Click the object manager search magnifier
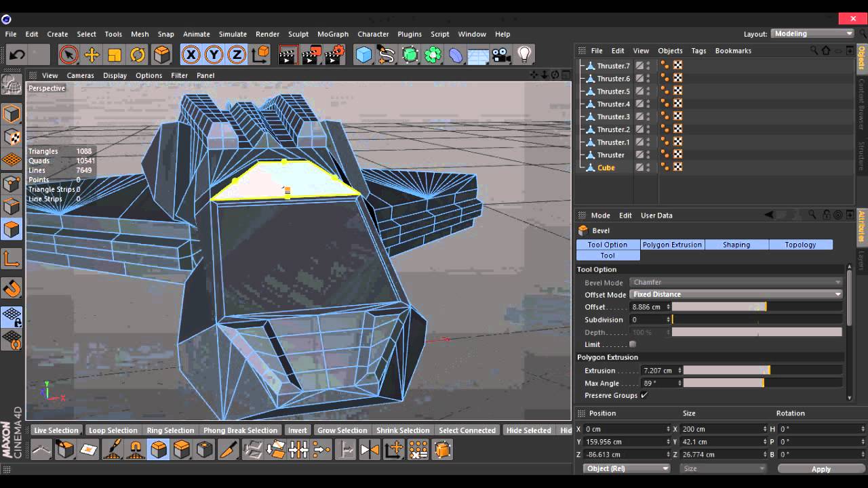868x488 pixels. click(x=814, y=50)
